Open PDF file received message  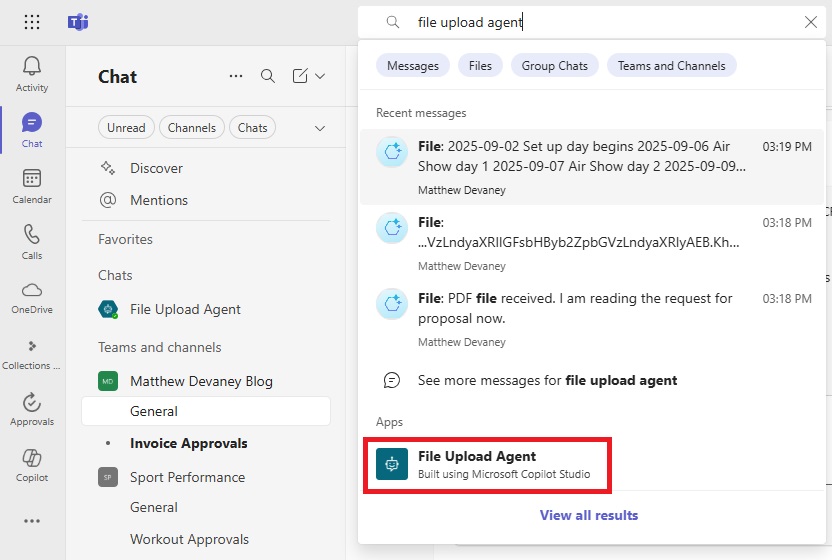pyautogui.click(x=592, y=319)
